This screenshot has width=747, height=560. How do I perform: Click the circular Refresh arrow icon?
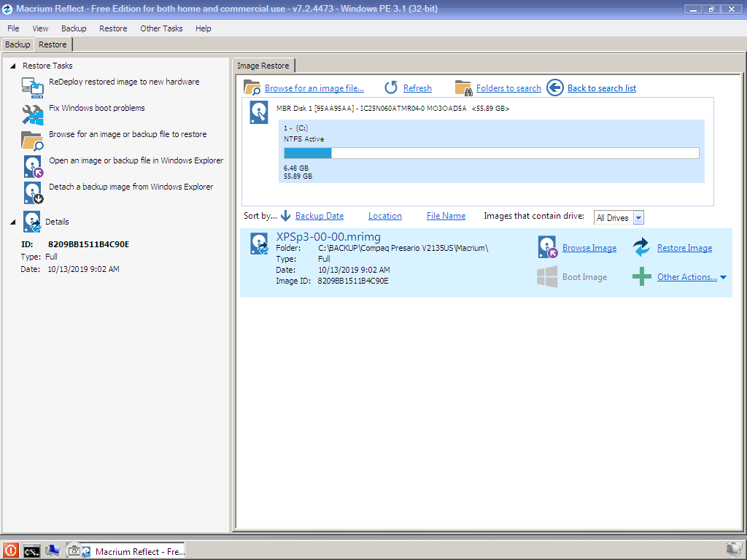(x=391, y=87)
